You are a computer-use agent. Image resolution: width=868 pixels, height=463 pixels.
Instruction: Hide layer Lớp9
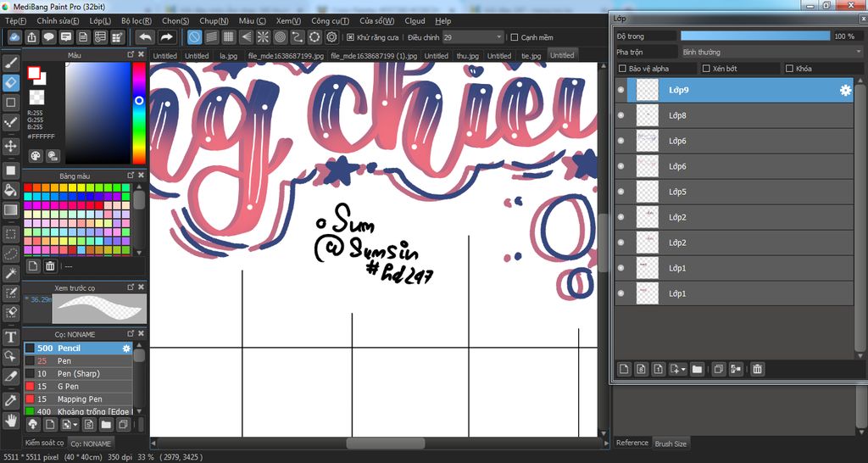pyautogui.click(x=620, y=90)
